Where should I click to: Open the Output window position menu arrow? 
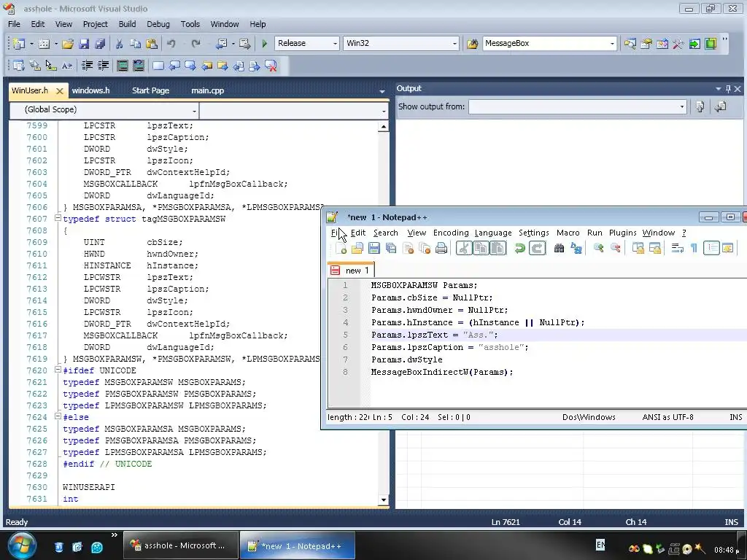pos(718,88)
